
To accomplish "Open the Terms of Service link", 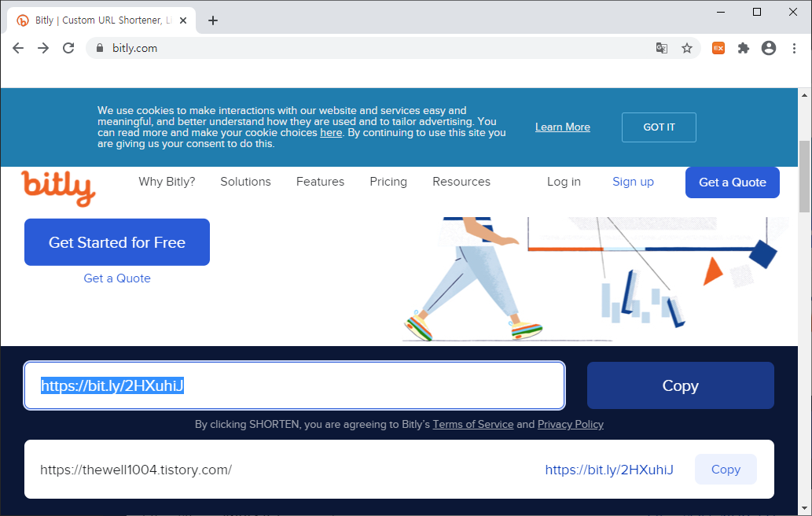I will click(472, 424).
